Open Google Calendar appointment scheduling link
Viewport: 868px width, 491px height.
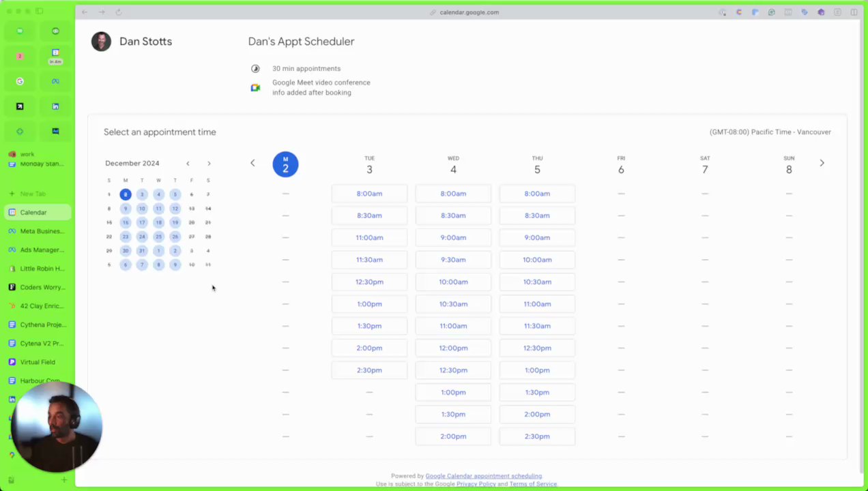[x=483, y=476]
